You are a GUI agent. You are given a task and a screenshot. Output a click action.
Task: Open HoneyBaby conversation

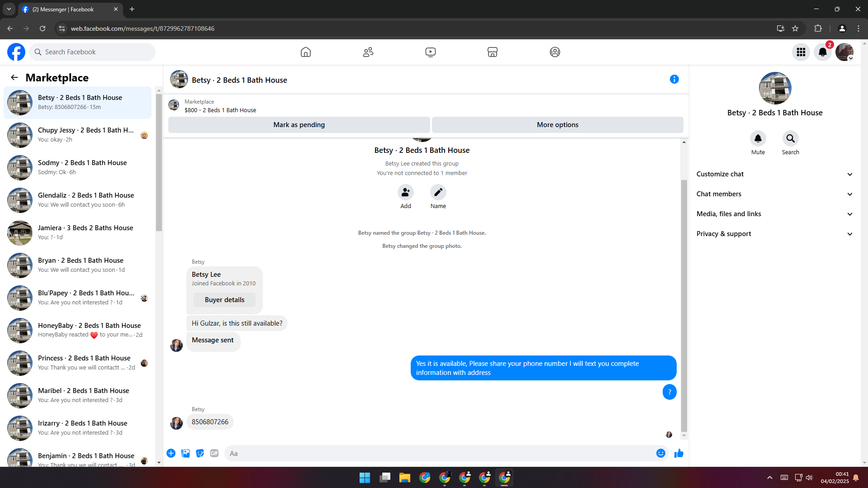pyautogui.click(x=77, y=331)
